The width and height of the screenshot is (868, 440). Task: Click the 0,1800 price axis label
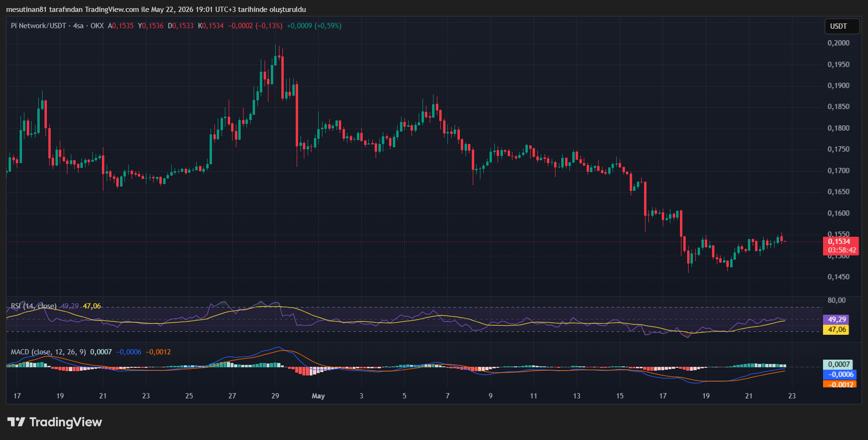(839, 128)
